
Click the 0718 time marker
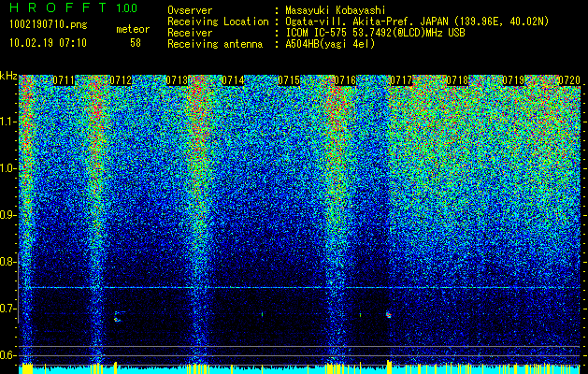click(457, 80)
